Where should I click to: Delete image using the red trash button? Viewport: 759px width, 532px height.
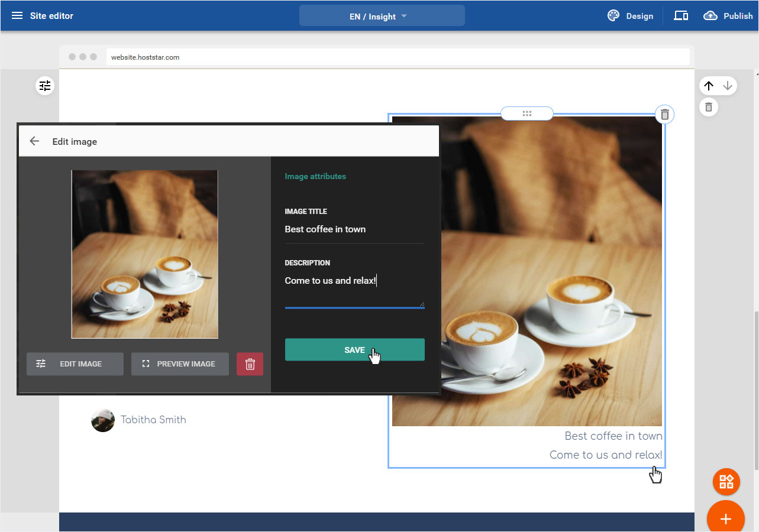coord(250,364)
